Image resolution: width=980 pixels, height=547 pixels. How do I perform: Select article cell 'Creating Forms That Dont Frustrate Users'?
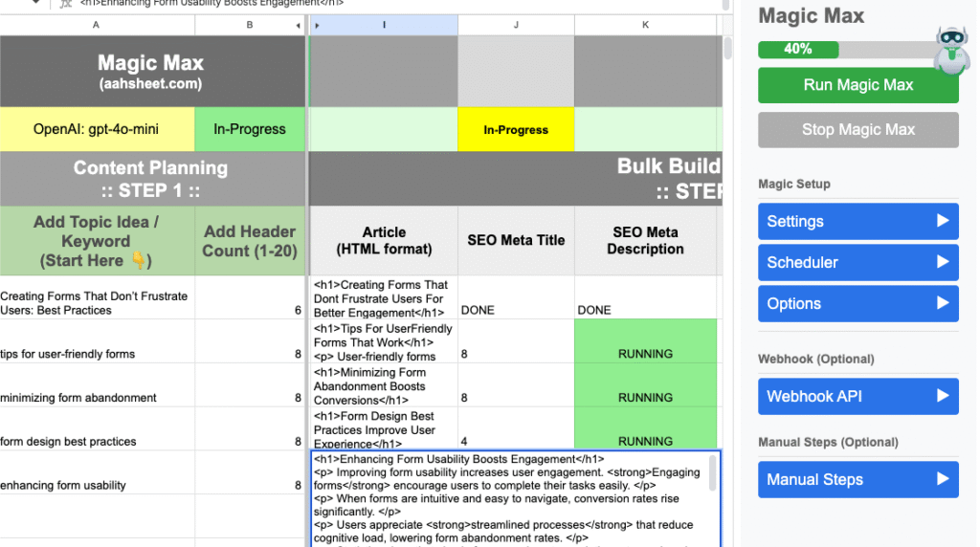(x=384, y=297)
